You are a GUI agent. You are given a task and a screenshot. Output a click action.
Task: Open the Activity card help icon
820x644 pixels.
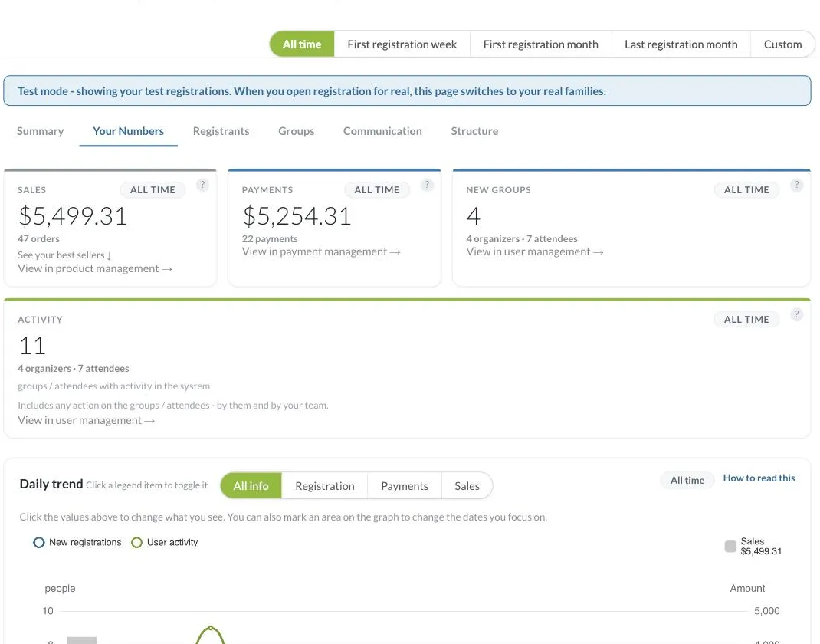click(796, 314)
